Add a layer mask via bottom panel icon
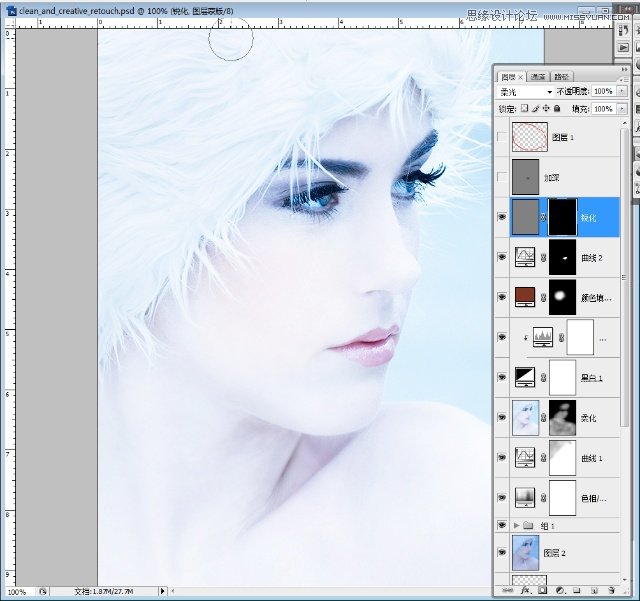This screenshot has width=640, height=601. (542, 590)
